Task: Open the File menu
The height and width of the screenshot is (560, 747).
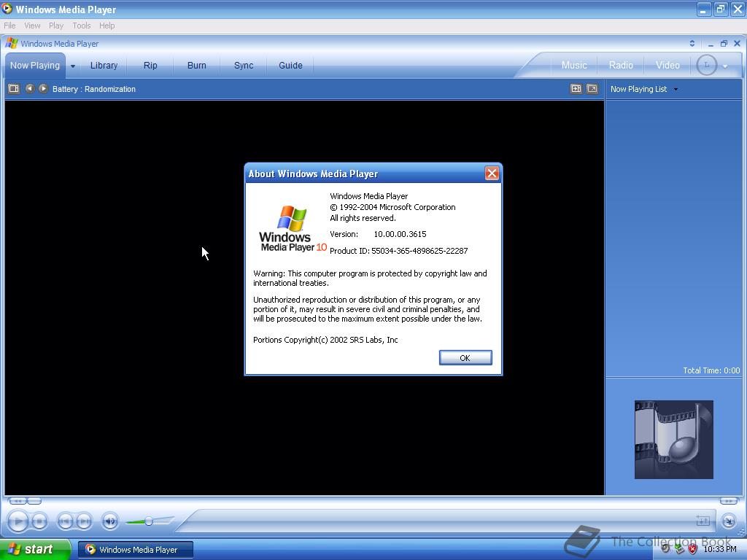Action: (9, 26)
